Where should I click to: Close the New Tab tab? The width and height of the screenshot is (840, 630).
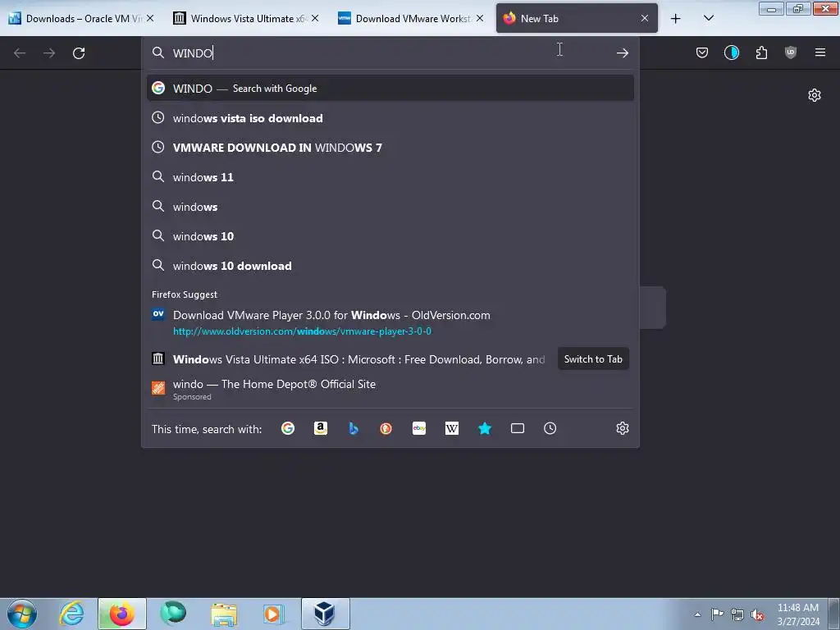pyautogui.click(x=645, y=18)
